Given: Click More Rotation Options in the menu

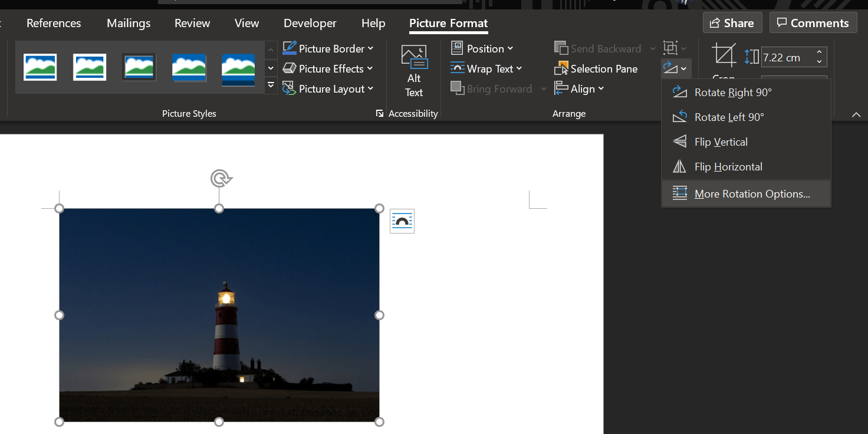Looking at the screenshot, I should [x=752, y=193].
